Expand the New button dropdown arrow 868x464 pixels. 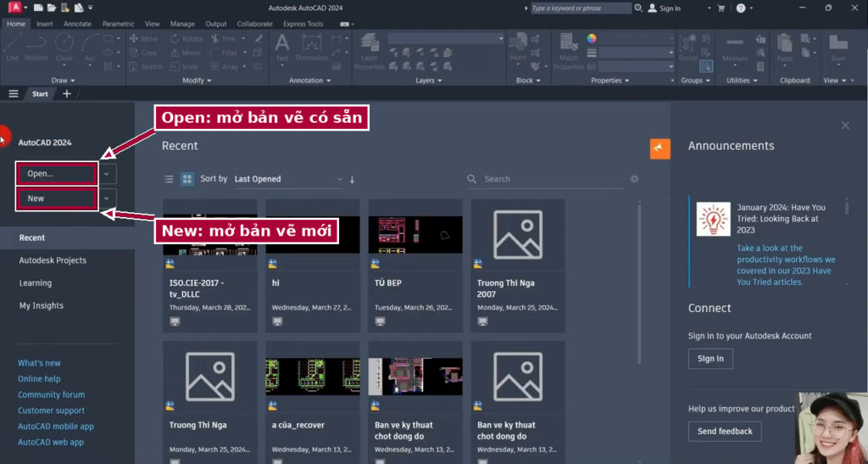point(106,198)
